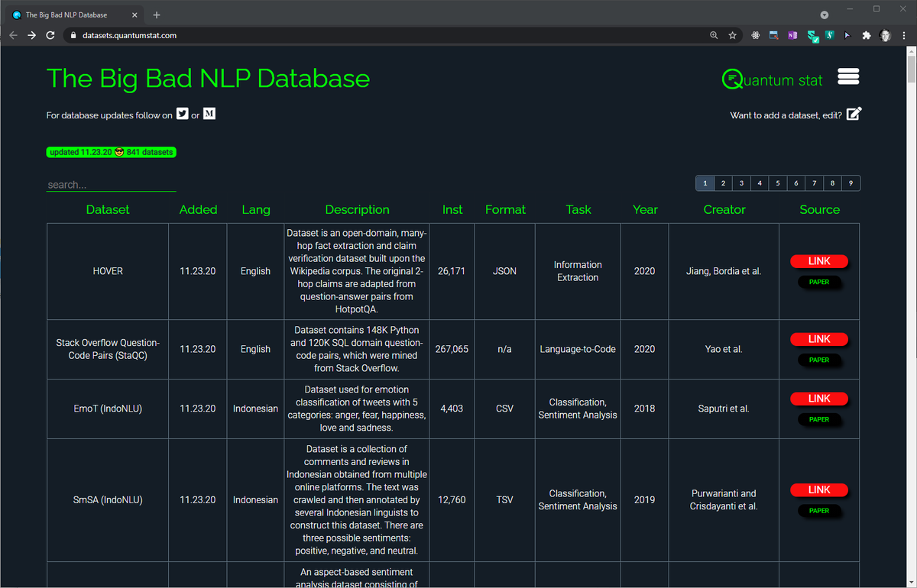Image resolution: width=917 pixels, height=588 pixels.
Task: Click the Source column header
Action: [819, 209]
